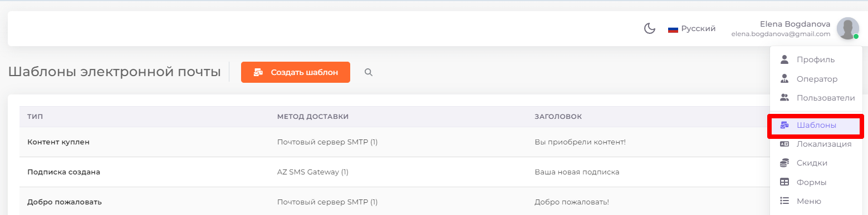Image resolution: width=868 pixels, height=215 pixels.
Task: Click the Шаблоны menu icon
Action: click(x=784, y=126)
